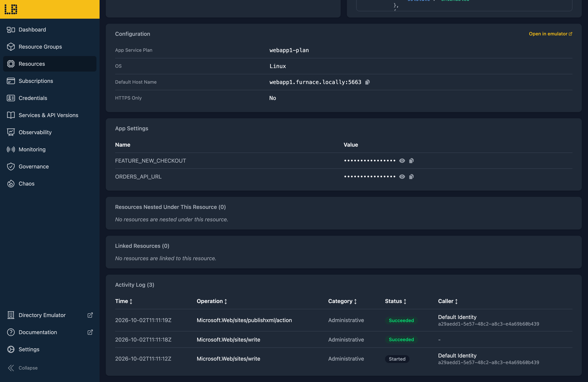The width and height of the screenshot is (588, 382).
Task: Sort the activity log by Operation
Action: pos(212,301)
